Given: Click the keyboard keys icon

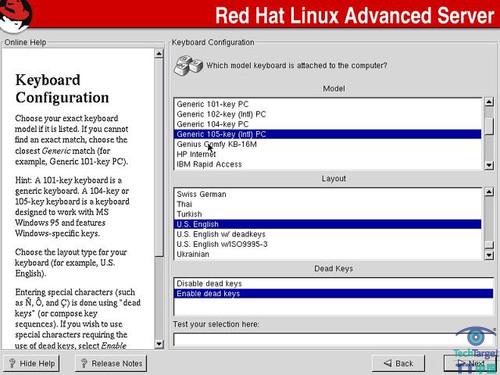Looking at the screenshot, I should 189,65.
